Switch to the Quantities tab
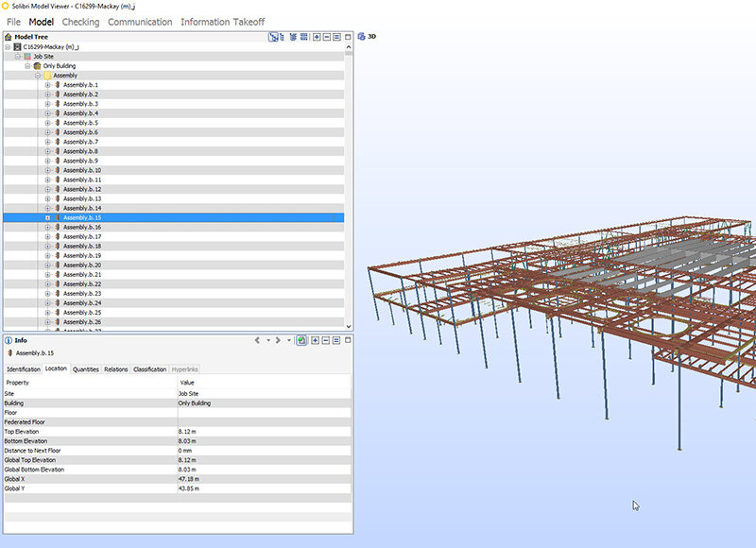The width and height of the screenshot is (756, 548). (86, 369)
